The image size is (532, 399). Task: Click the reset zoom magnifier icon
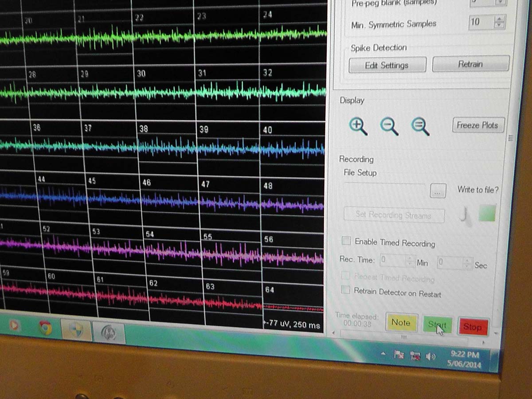[x=419, y=126]
